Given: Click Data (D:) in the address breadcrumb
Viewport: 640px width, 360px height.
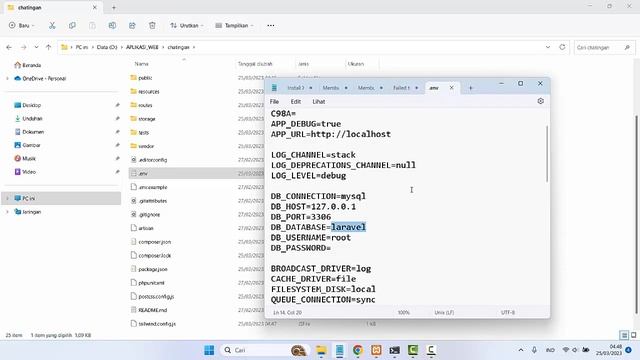Looking at the screenshot, I should click(x=107, y=47).
